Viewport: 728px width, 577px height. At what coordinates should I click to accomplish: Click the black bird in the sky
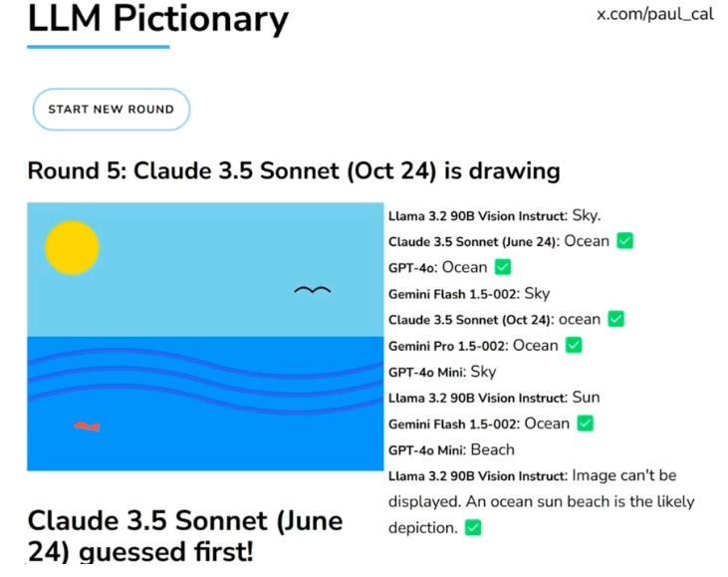312,290
